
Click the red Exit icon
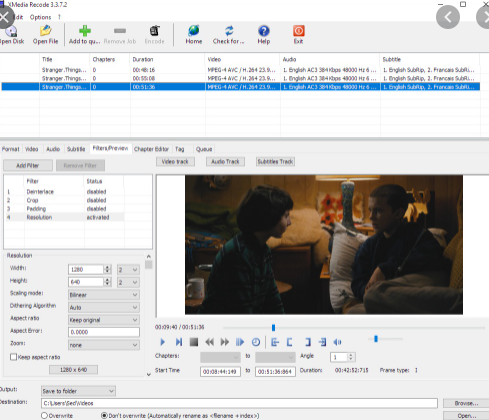(x=299, y=31)
